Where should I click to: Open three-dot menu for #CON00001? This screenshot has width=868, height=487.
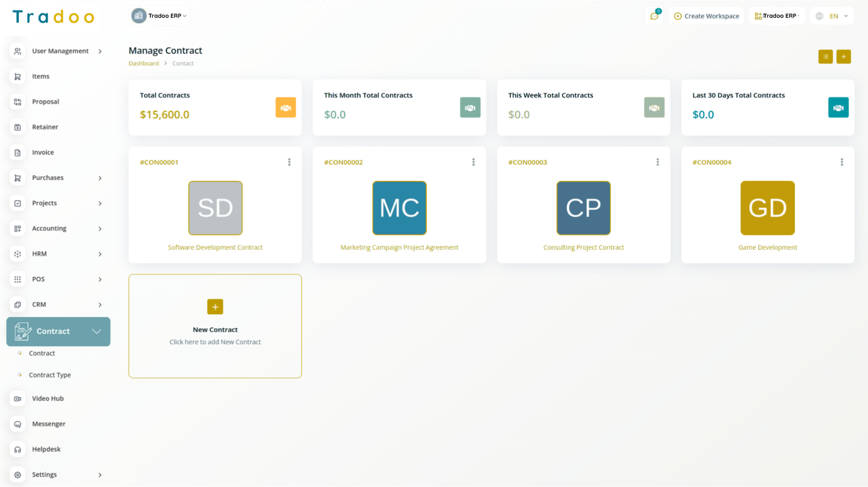[289, 162]
